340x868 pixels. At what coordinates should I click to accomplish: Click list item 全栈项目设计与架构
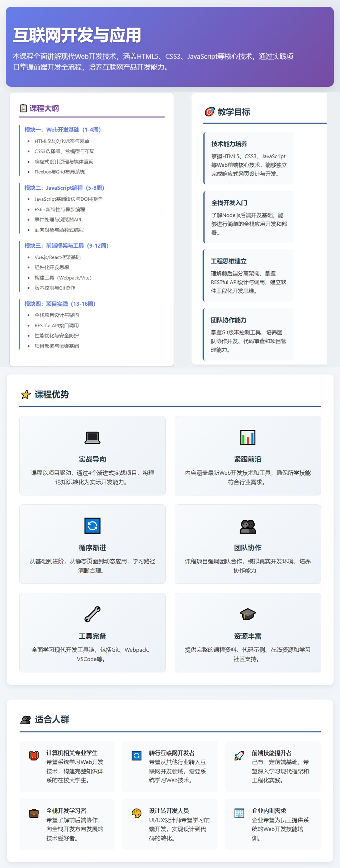coord(57,315)
